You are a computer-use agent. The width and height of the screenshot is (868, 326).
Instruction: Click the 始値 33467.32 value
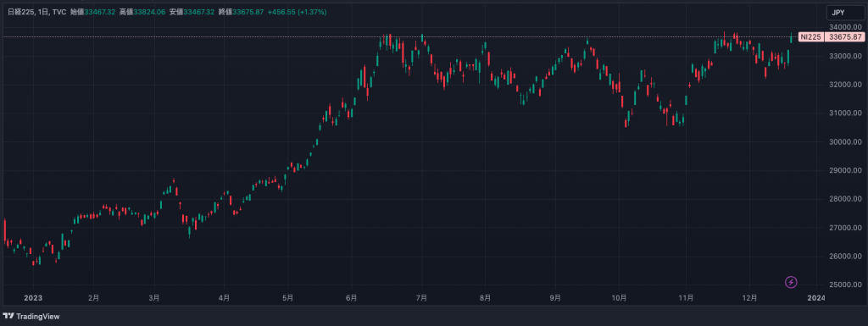[x=100, y=12]
